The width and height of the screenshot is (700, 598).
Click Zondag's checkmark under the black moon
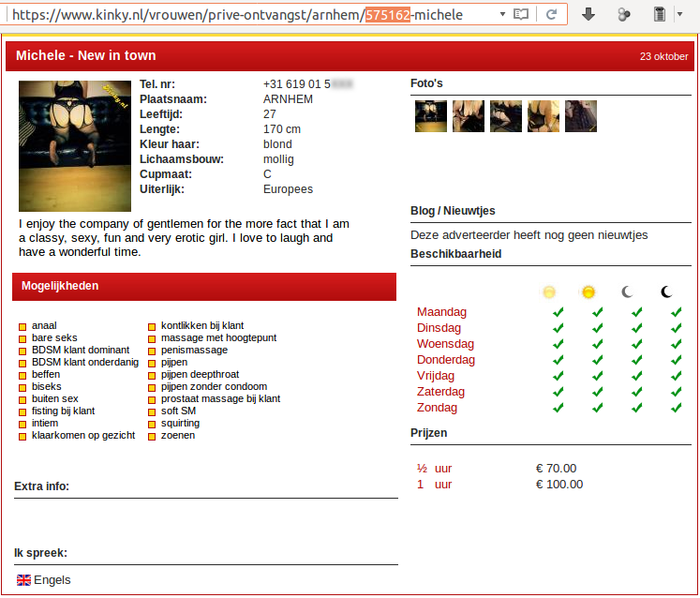(x=676, y=408)
